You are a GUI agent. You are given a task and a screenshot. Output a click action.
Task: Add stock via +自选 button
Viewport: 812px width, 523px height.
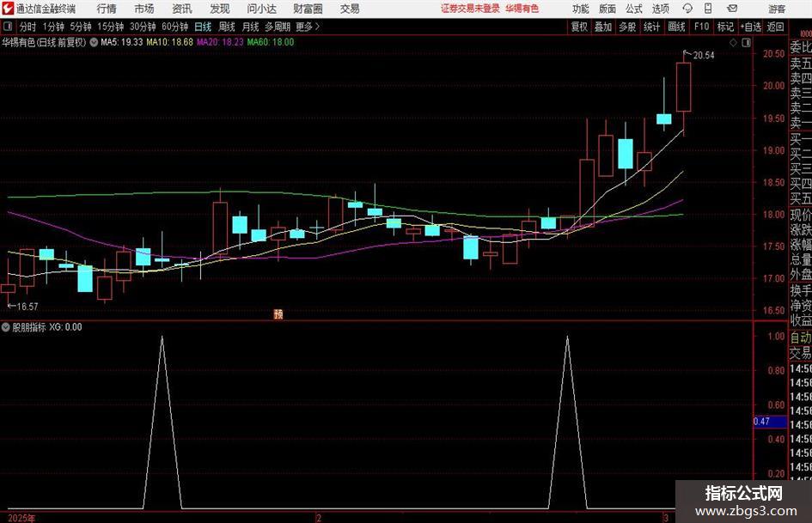[750, 27]
